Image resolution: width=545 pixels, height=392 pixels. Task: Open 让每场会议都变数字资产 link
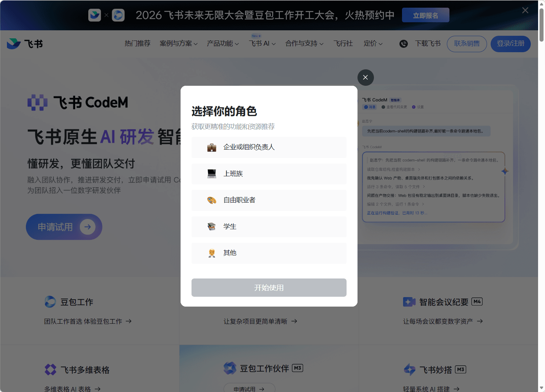[443, 321]
